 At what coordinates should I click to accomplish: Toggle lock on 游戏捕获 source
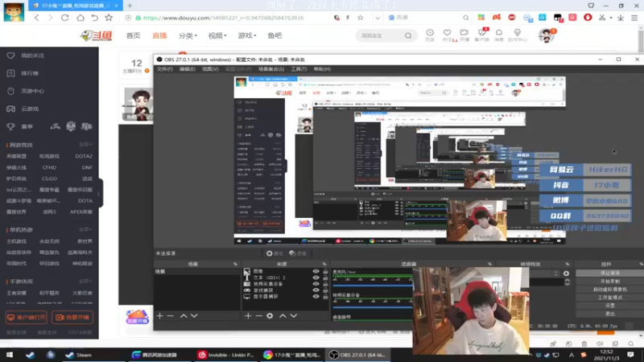(x=325, y=290)
